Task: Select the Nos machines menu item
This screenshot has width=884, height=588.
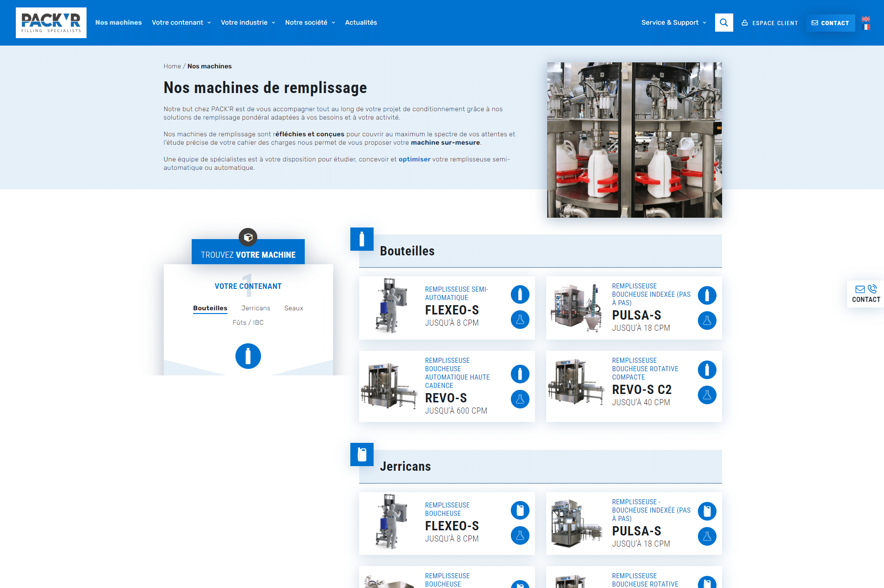Action: point(119,22)
